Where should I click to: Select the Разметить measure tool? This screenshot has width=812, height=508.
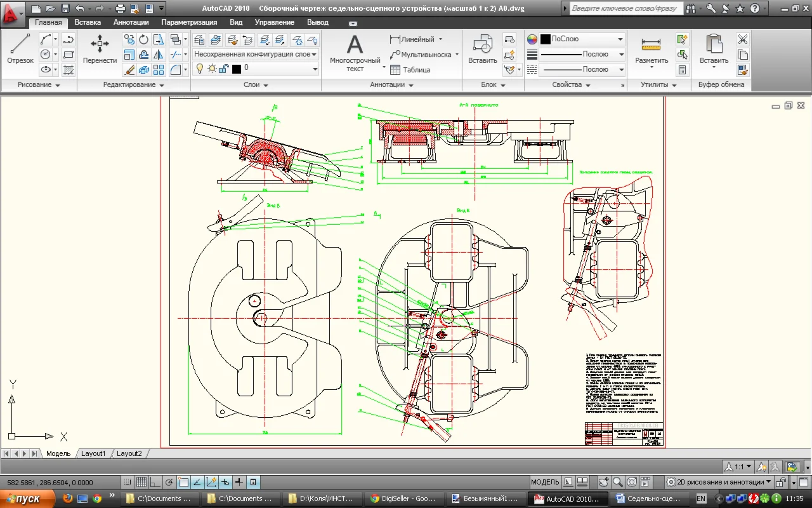(x=652, y=50)
